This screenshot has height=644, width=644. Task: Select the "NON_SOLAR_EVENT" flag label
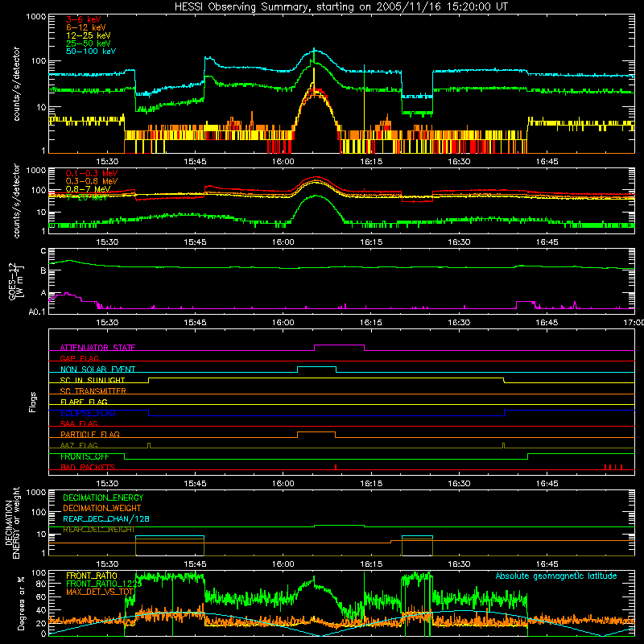click(97, 369)
